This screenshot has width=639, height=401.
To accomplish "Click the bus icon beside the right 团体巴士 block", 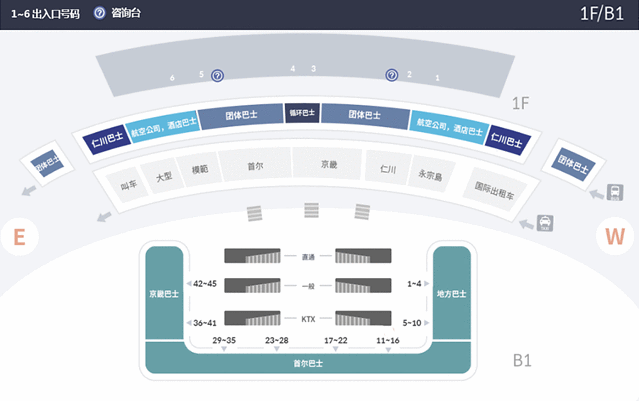I will point(599,193).
